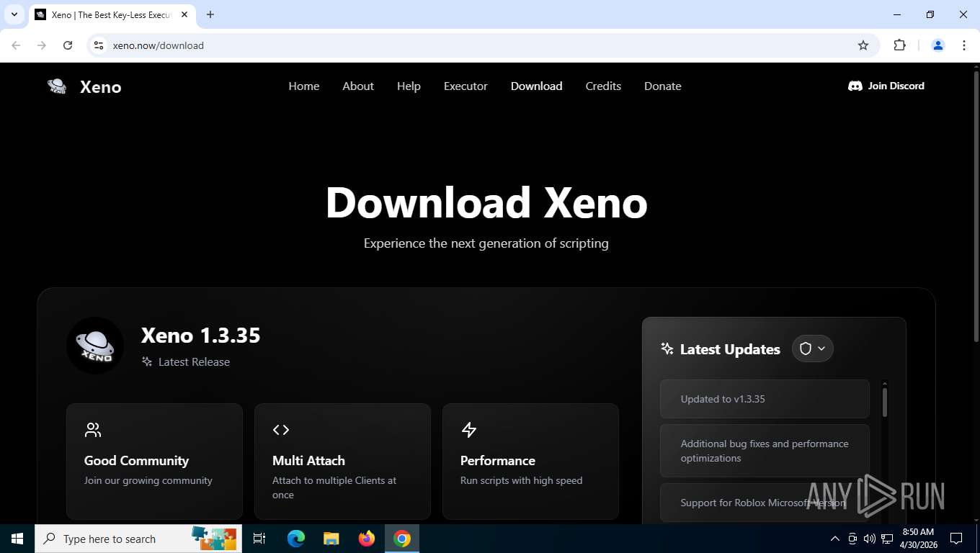Click the Performance feature card

[530, 461]
